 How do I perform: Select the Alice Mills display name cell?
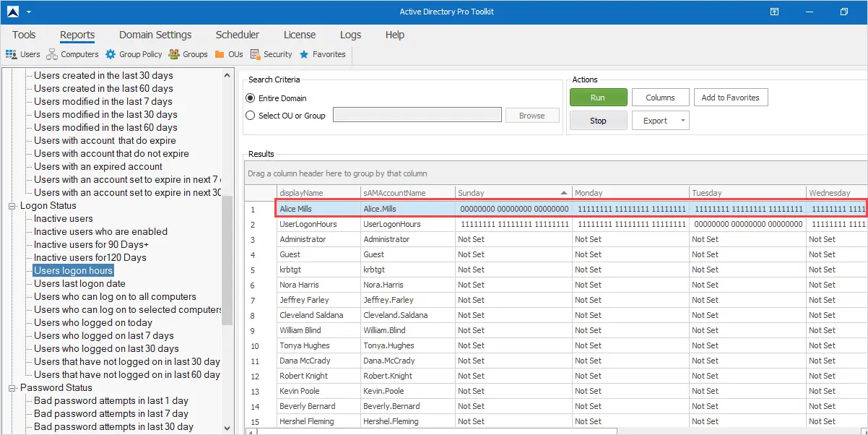318,209
